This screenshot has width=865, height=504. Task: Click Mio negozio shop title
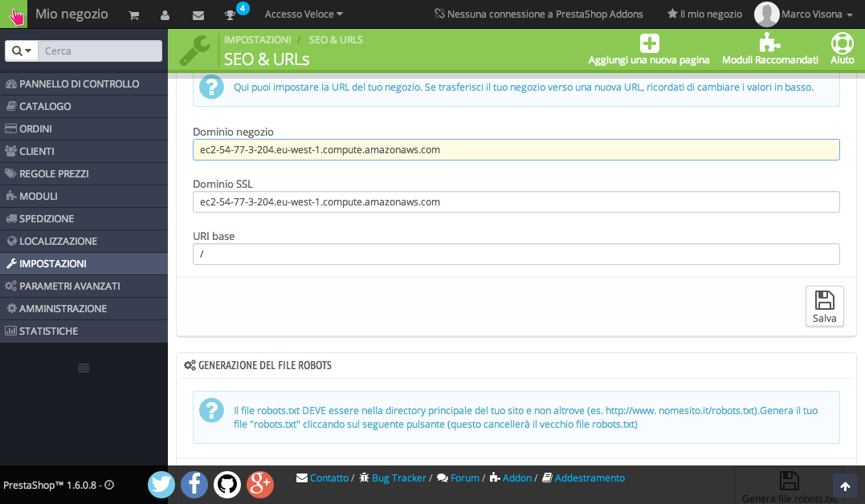click(x=71, y=14)
